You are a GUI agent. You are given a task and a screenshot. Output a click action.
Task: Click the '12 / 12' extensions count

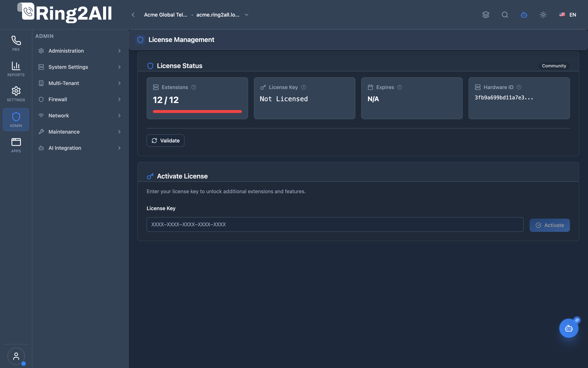[x=166, y=100]
